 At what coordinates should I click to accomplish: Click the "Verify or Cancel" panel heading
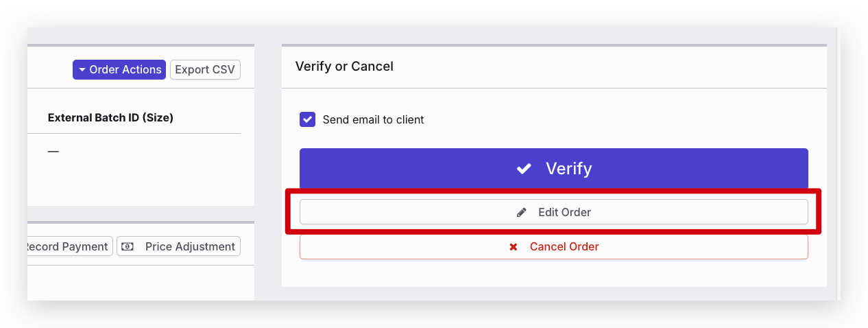tap(344, 67)
